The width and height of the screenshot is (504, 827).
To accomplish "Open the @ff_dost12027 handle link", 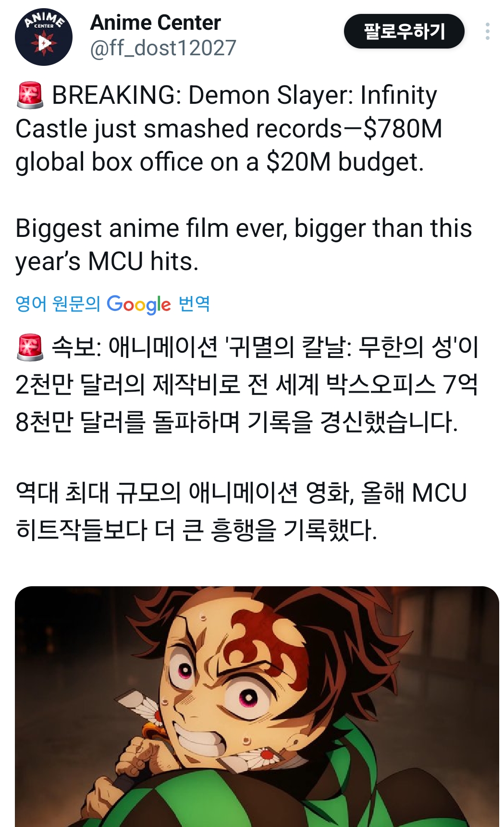I will coord(163,48).
